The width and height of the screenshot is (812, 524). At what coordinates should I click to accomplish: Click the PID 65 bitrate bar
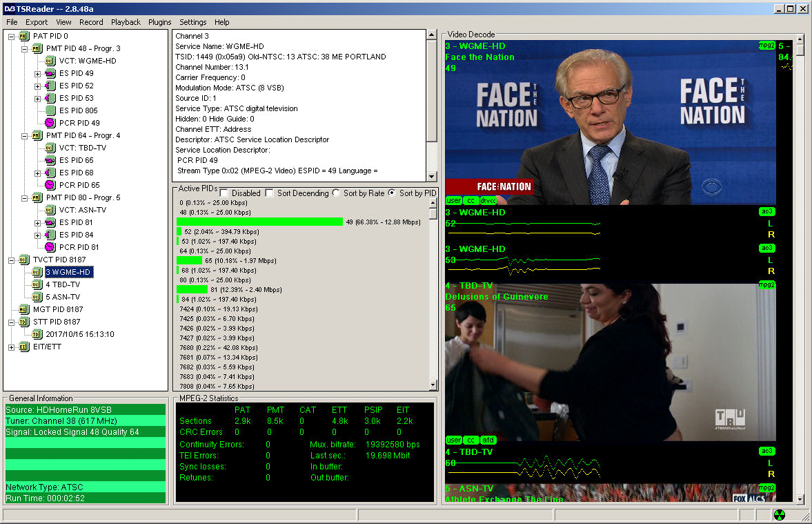pyautogui.click(x=189, y=261)
